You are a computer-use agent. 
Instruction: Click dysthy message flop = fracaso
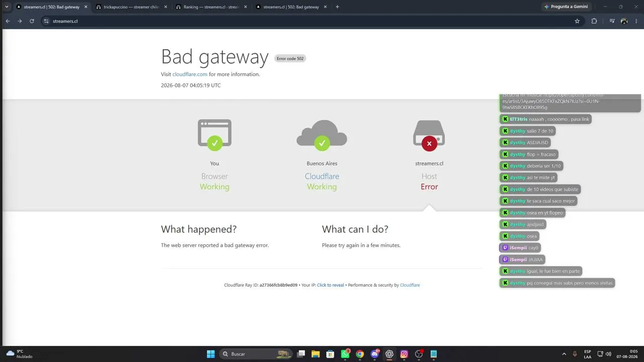529,154
